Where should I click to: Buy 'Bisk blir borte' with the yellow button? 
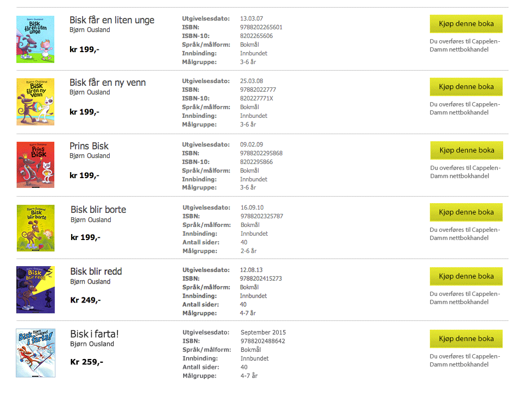(x=466, y=212)
